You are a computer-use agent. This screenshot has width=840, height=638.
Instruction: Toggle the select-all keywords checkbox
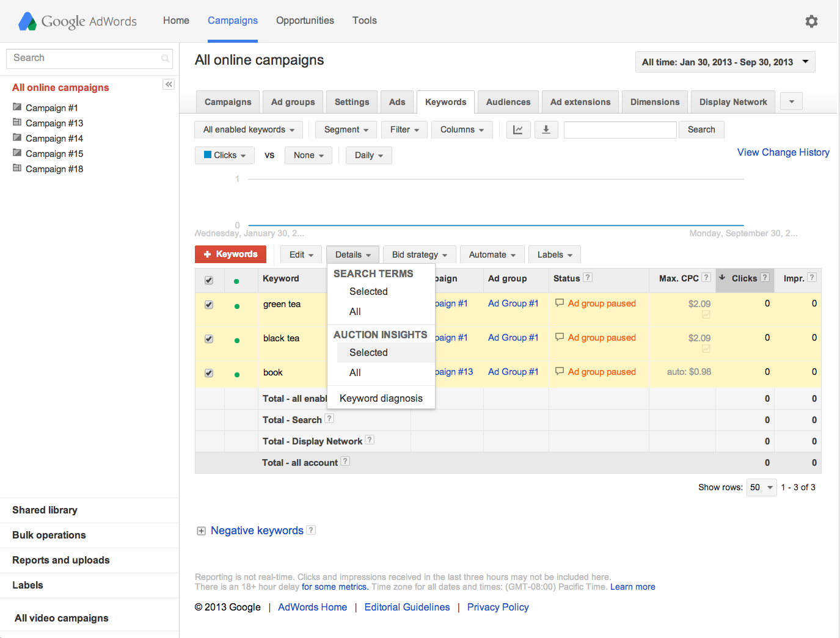pos(209,280)
